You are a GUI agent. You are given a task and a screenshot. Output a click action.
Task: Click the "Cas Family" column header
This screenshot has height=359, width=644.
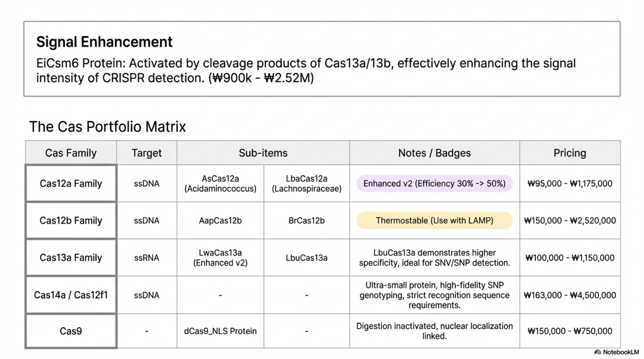click(71, 153)
